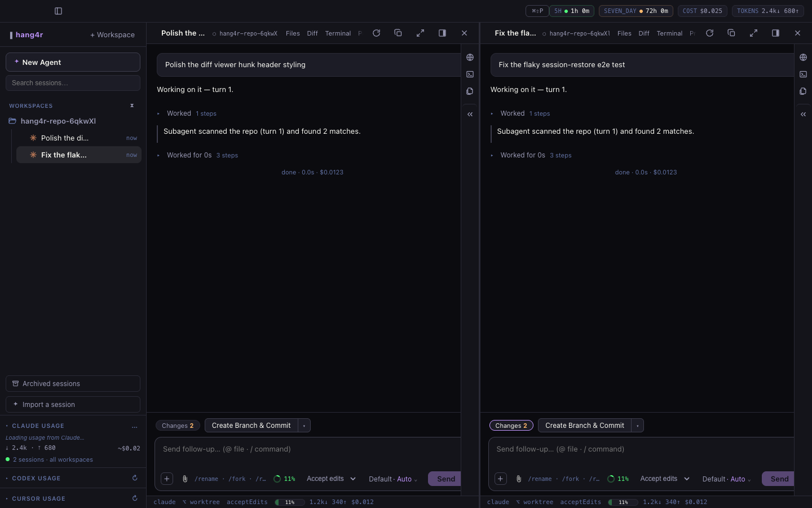
Task: Select Polish the di... session in sidebar
Action: 78,138
